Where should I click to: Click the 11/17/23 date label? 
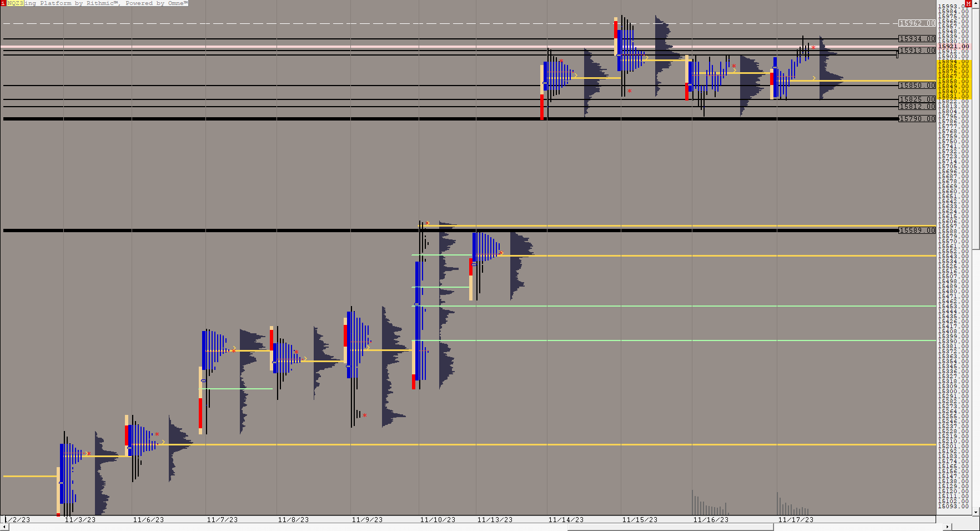coord(796,520)
